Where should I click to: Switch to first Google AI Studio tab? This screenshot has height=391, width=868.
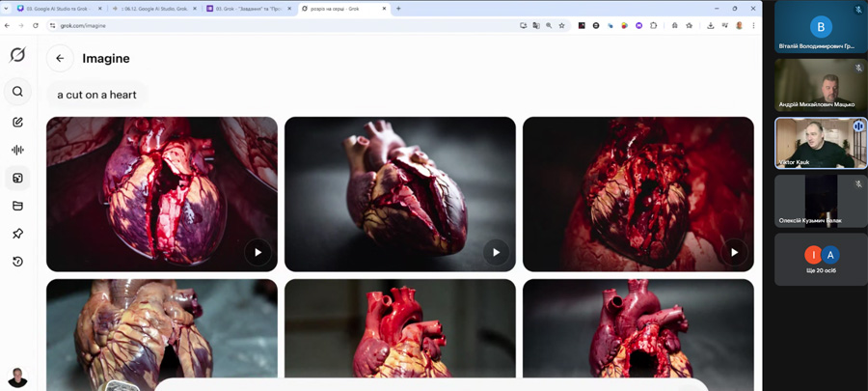[57, 9]
